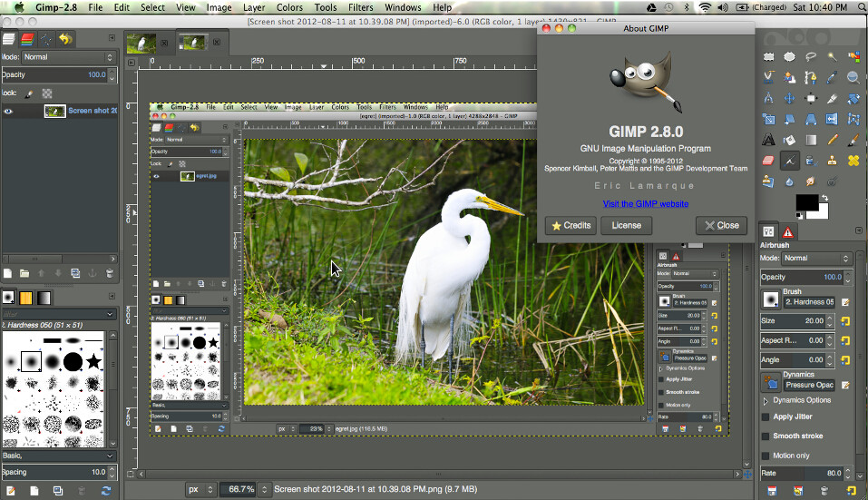The height and width of the screenshot is (500, 868).
Task: Visit the GIMP website link
Action: coord(646,204)
